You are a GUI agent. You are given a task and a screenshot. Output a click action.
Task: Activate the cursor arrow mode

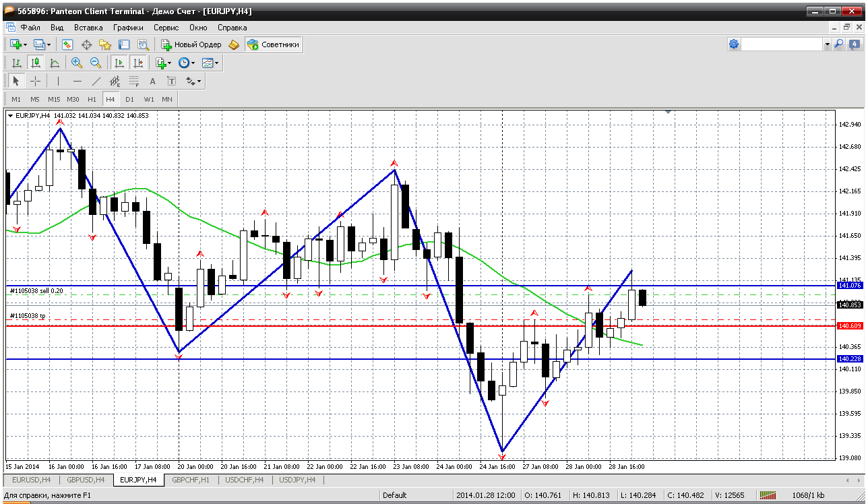(16, 81)
